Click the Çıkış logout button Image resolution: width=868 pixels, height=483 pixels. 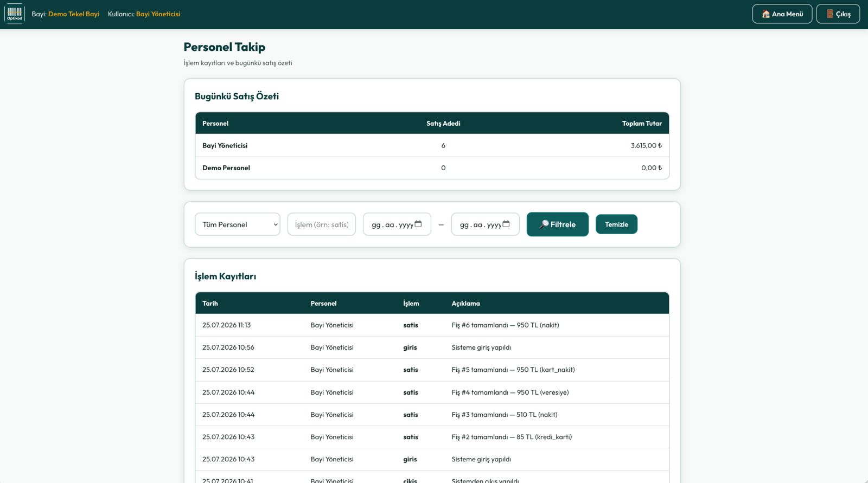pos(838,14)
